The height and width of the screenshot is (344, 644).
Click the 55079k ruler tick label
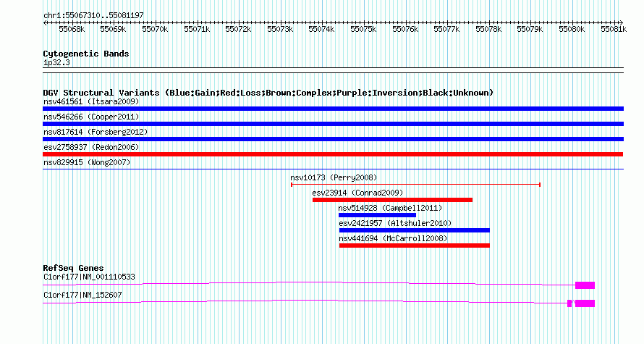[x=530, y=29]
